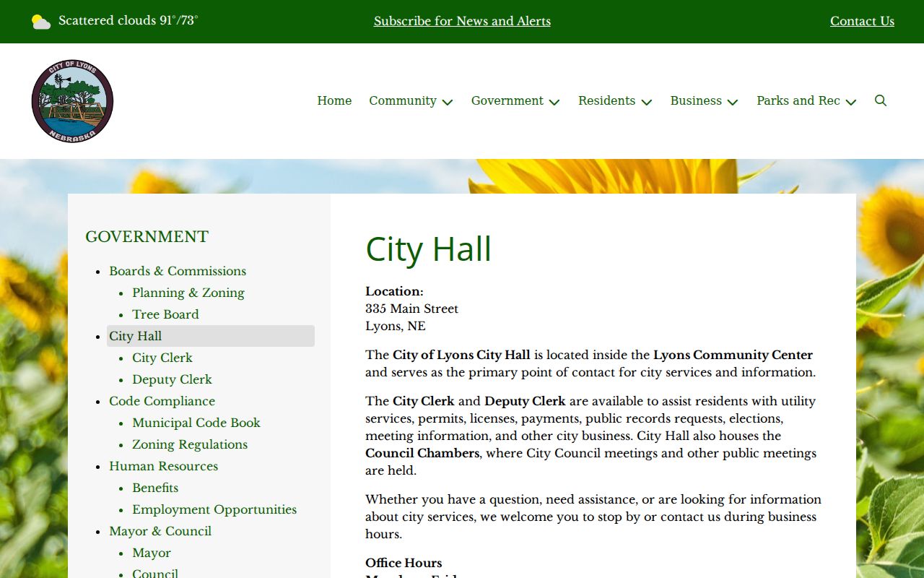Expand the Parks and Rec chevron
The width and height of the screenshot is (924, 578).
point(851,102)
